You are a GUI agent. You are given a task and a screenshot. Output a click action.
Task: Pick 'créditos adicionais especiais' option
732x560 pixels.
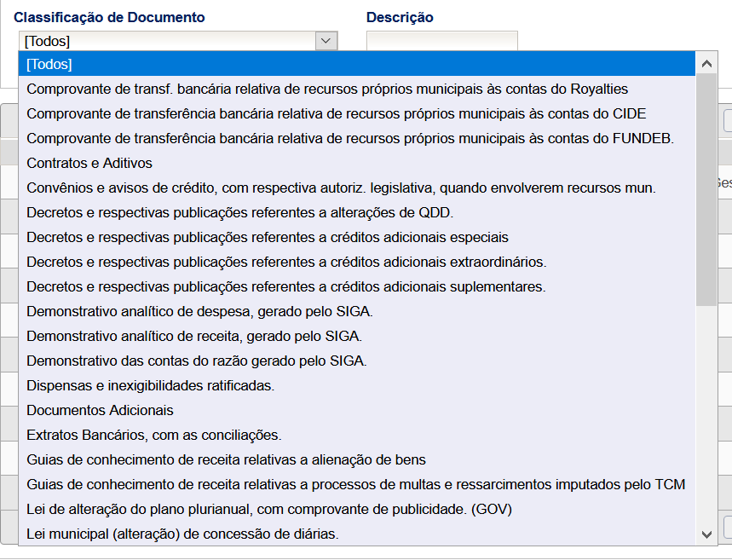point(357,237)
